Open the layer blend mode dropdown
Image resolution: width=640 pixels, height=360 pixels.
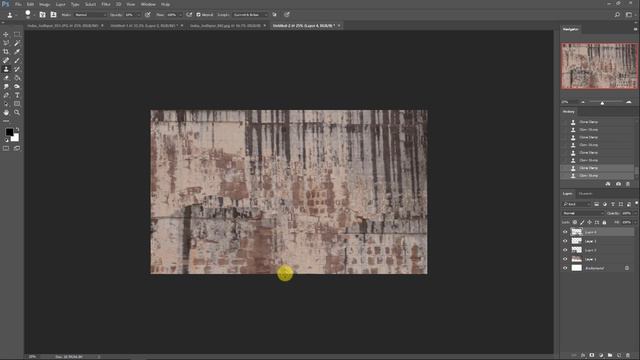tap(583, 213)
